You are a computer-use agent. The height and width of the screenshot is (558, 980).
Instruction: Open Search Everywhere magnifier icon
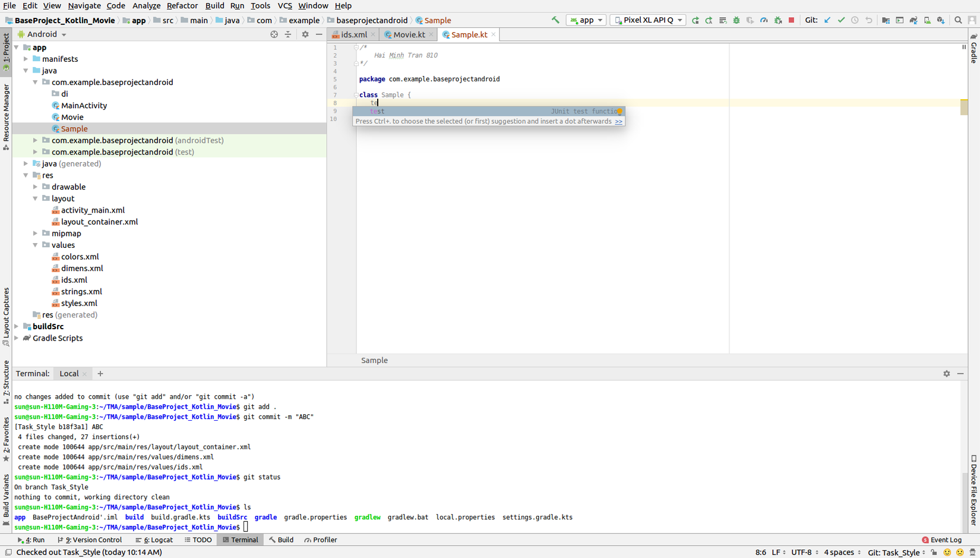(x=958, y=20)
